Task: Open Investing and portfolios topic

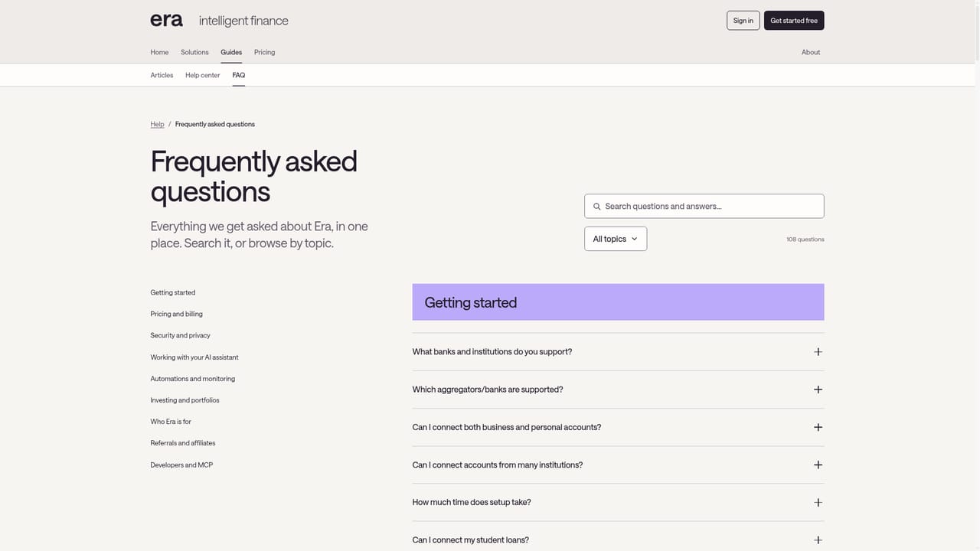Action: [x=185, y=400]
